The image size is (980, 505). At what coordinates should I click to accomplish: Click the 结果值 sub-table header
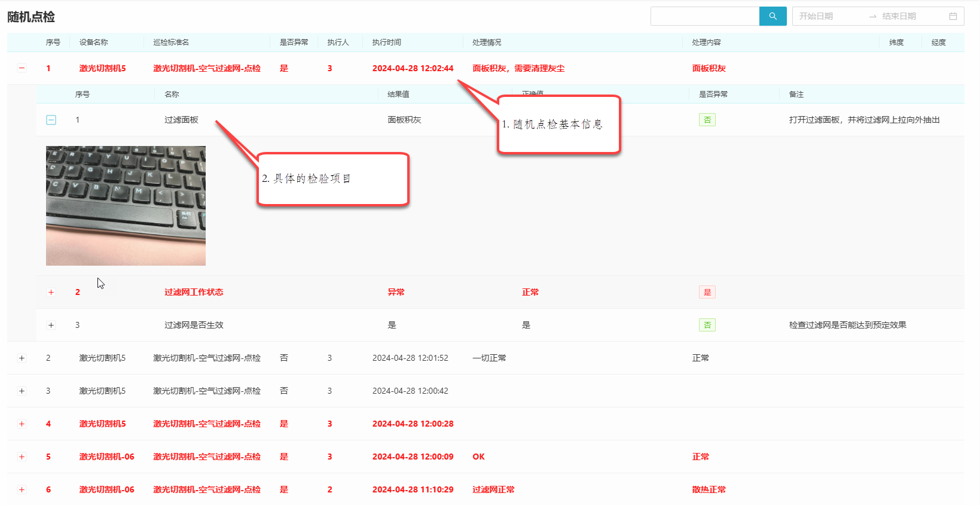(398, 95)
